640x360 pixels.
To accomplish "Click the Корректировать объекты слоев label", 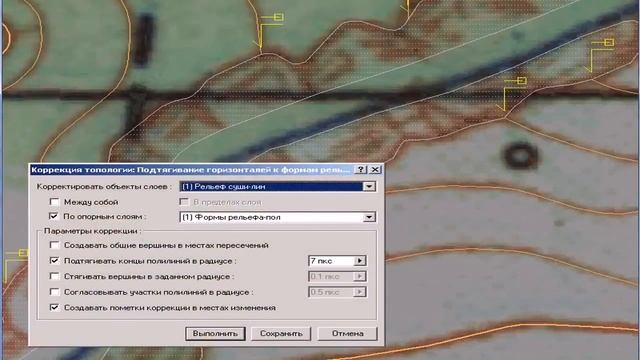I will [104, 187].
